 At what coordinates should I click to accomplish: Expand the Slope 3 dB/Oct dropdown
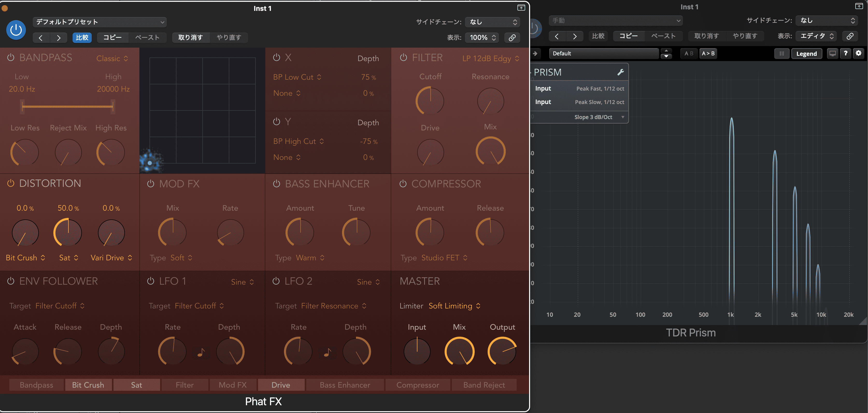599,117
